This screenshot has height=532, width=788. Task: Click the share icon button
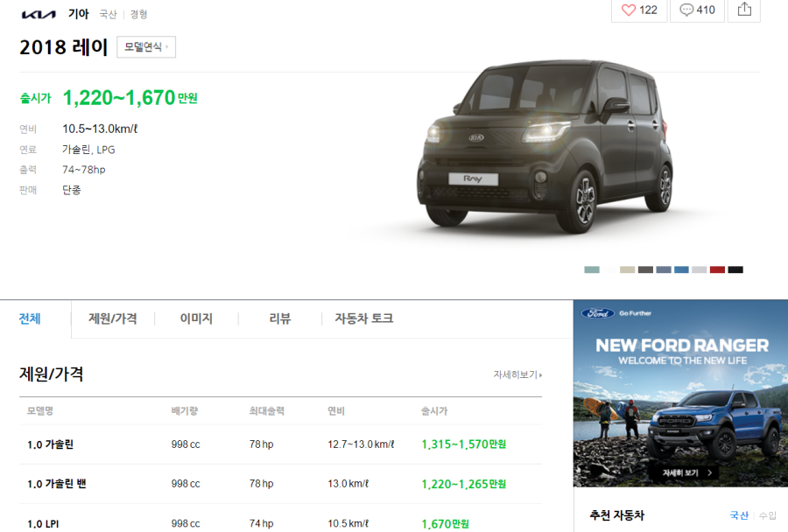744,10
